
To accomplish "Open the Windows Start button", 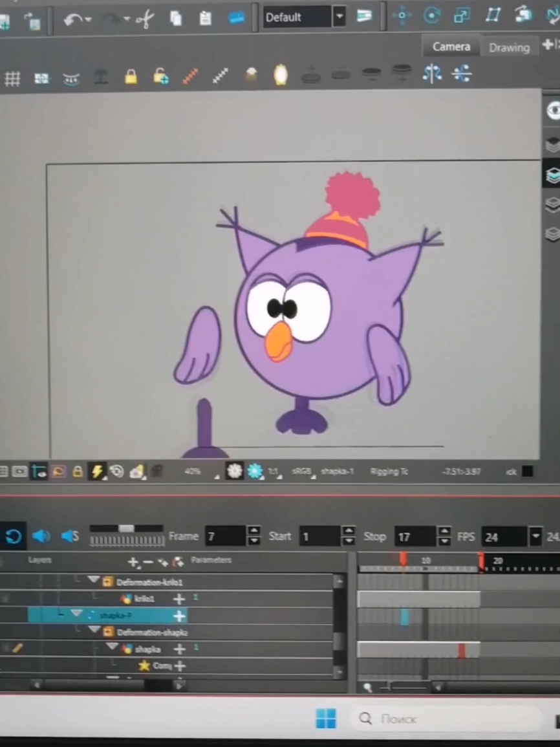I will tap(326, 719).
